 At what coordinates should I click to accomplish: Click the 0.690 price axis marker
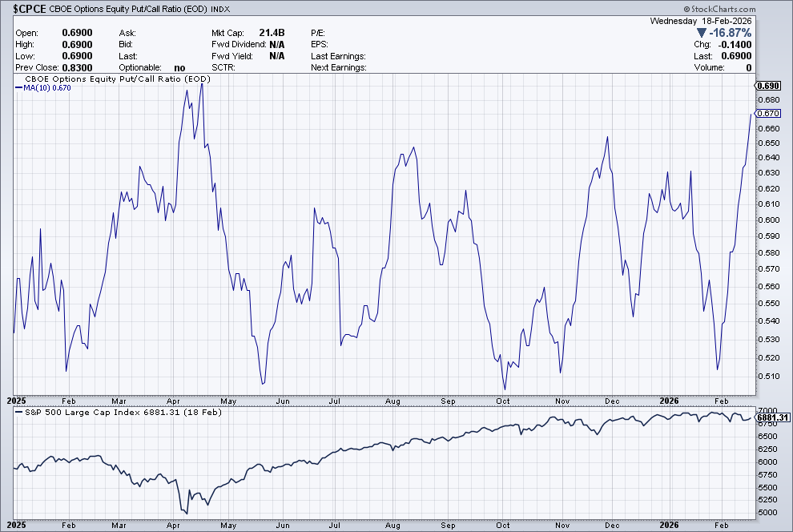click(768, 86)
